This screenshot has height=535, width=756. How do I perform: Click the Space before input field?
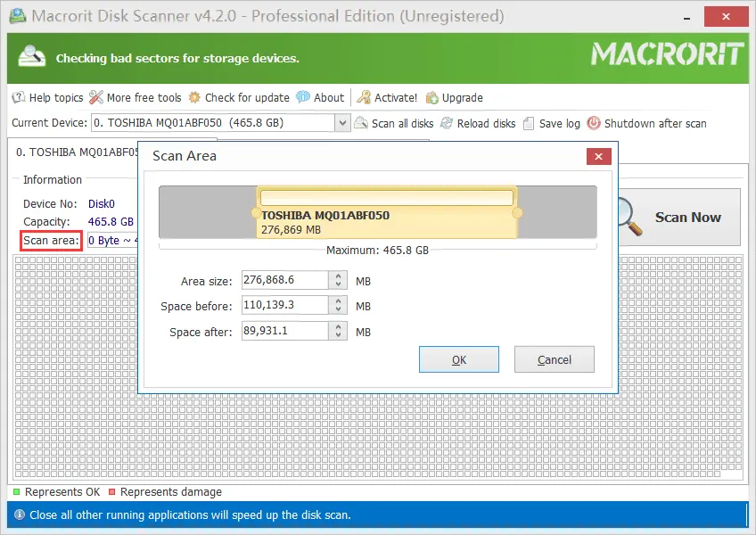coord(285,305)
